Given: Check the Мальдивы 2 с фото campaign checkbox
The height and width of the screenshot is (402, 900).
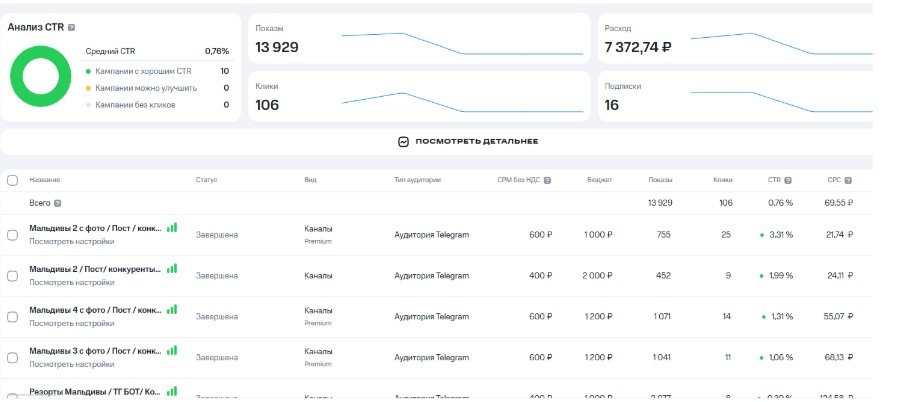Looking at the screenshot, I should (12, 235).
